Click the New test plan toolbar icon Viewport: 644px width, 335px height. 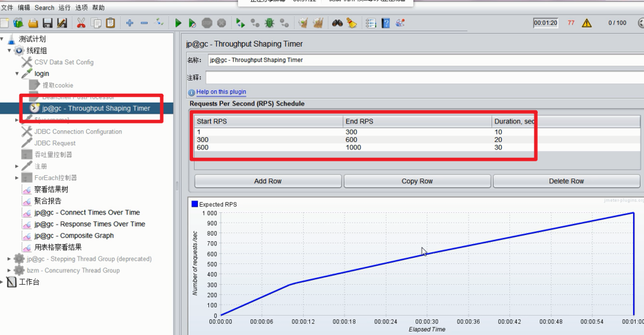pos(3,23)
